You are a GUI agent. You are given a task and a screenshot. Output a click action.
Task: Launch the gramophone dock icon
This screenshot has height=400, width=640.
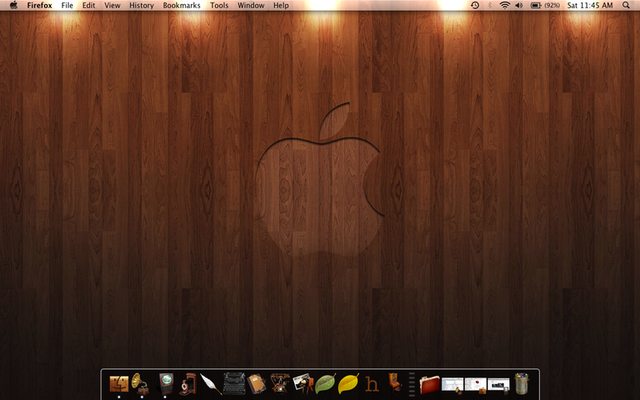coord(140,384)
